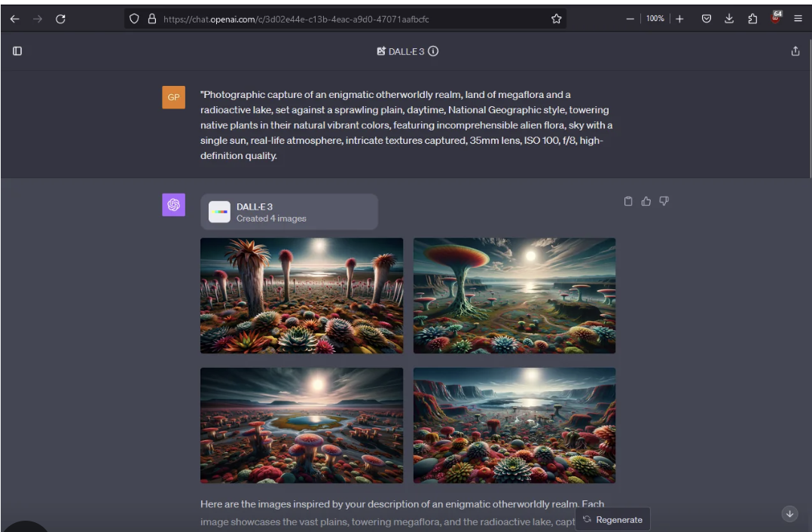The width and height of the screenshot is (812, 532).
Task: Click the Regenerate button
Action: (x=612, y=520)
